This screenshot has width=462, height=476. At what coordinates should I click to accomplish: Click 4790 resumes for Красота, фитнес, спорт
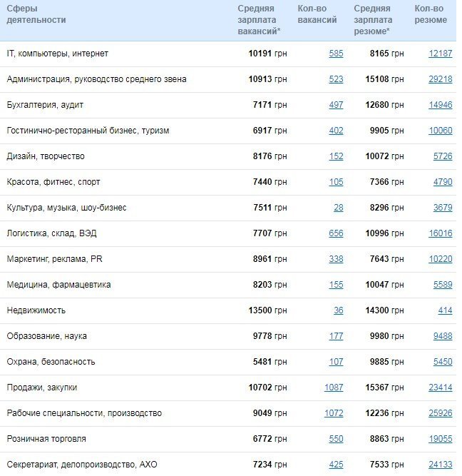coord(443,182)
